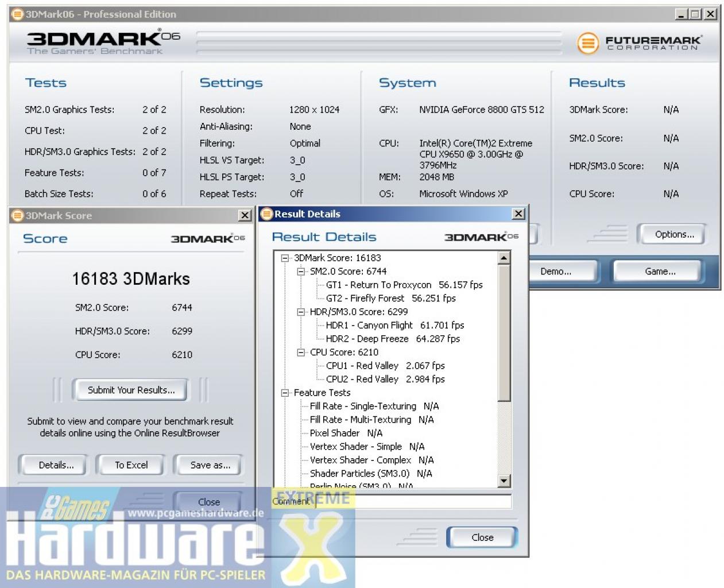Collapse the Feature Tests tree node
Image resolution: width=724 pixels, height=588 pixels.
[x=285, y=393]
